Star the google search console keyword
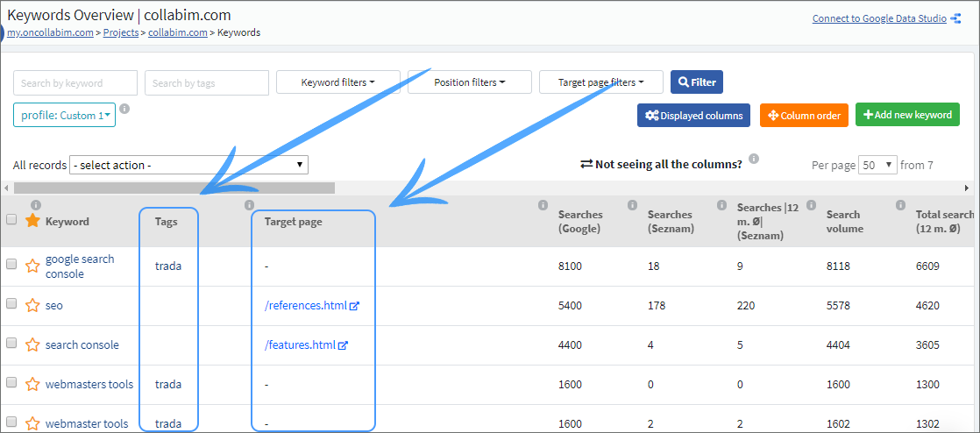This screenshot has height=433, width=980. tap(32, 266)
